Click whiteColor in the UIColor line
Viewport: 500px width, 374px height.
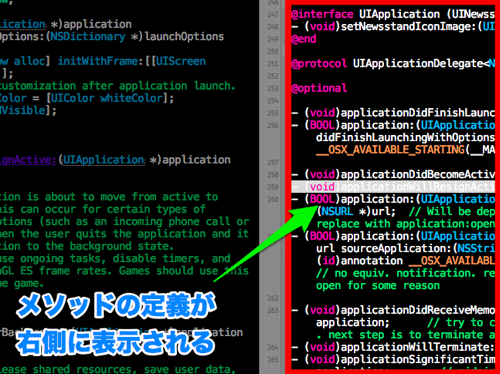[133, 98]
